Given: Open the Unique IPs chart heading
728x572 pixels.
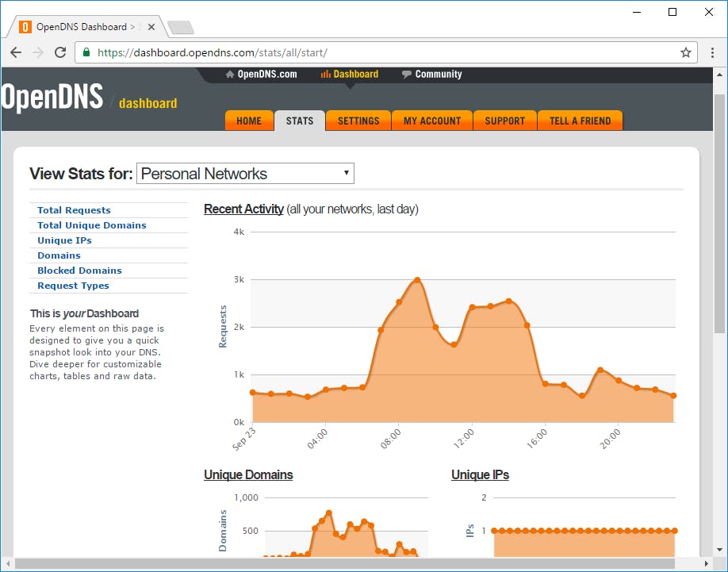Looking at the screenshot, I should pyautogui.click(x=480, y=474).
